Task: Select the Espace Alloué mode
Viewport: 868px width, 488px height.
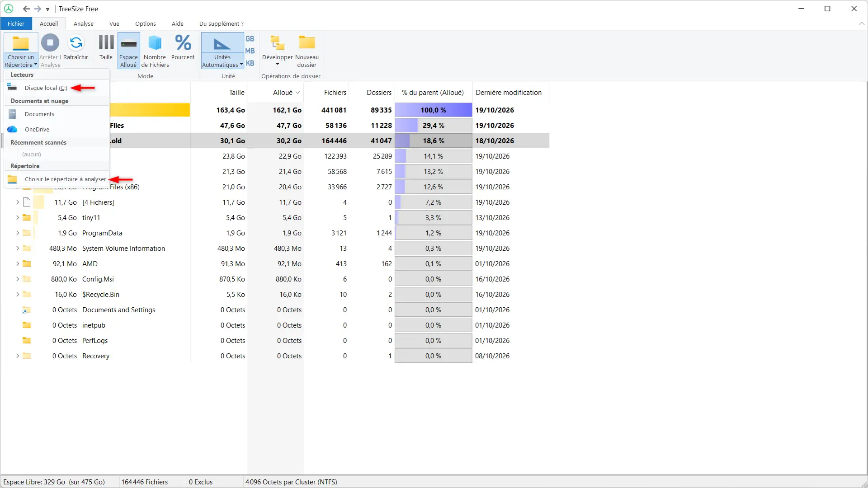Action: point(128,51)
